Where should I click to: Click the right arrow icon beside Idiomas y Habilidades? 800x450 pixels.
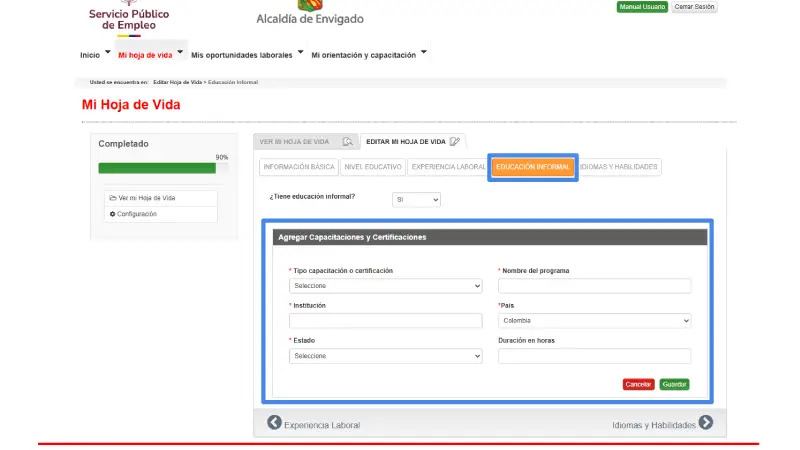click(x=706, y=424)
